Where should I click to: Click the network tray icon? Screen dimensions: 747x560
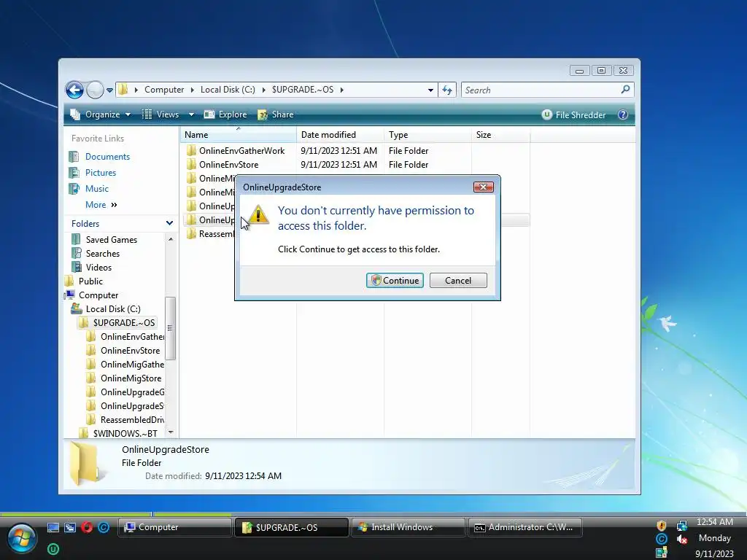682,526
